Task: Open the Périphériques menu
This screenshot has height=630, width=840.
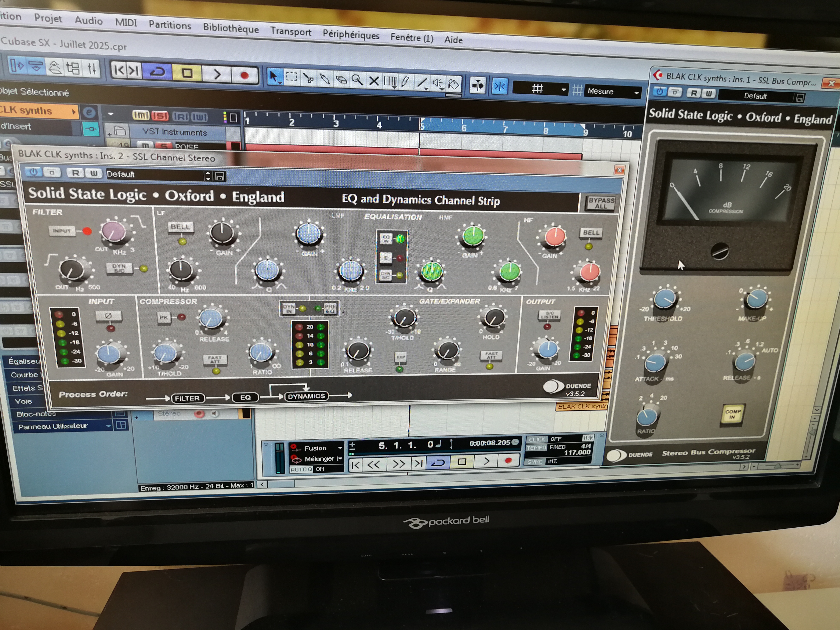Action: [x=351, y=35]
